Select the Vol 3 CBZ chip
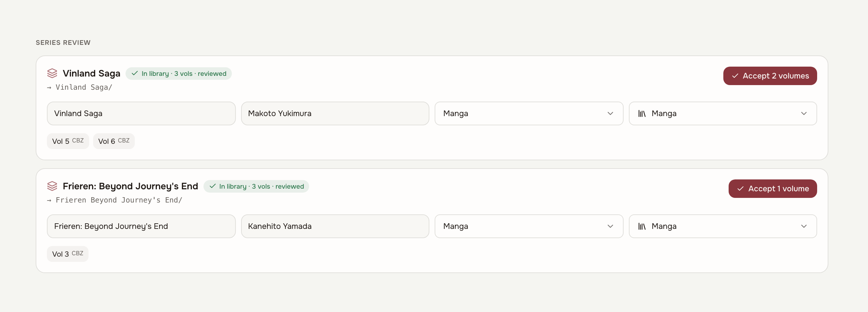This screenshot has height=312, width=868. click(x=68, y=254)
